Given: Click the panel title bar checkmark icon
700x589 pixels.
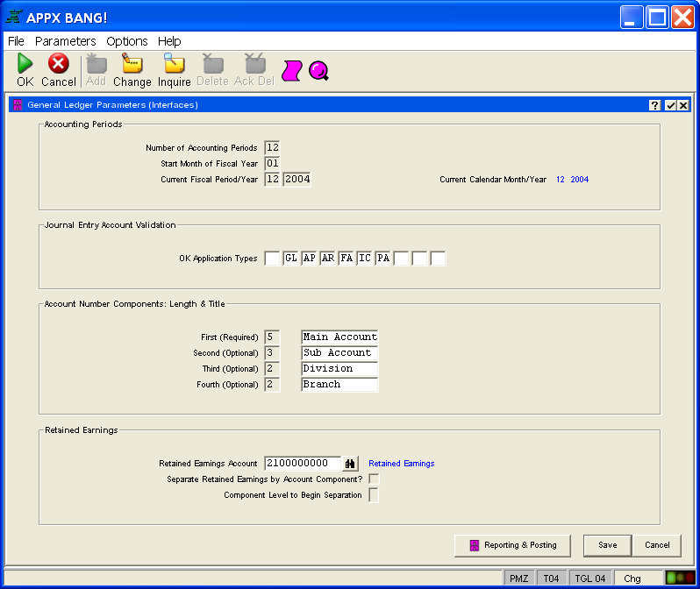Looking at the screenshot, I should point(669,105).
